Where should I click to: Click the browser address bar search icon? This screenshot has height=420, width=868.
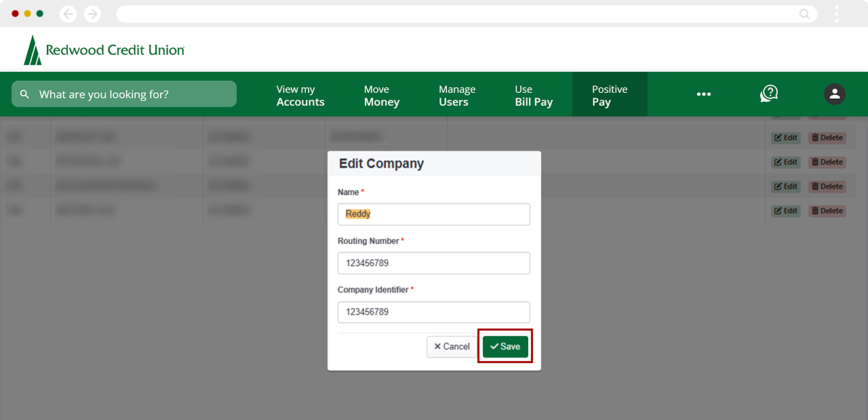pos(804,14)
